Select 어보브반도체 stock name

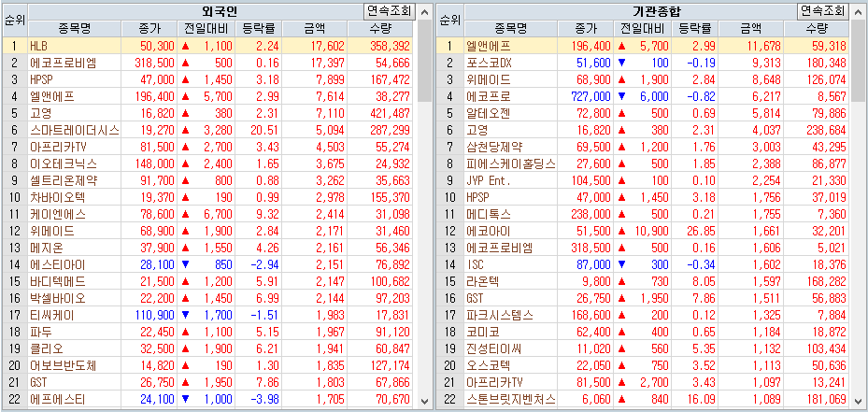[x=64, y=366]
